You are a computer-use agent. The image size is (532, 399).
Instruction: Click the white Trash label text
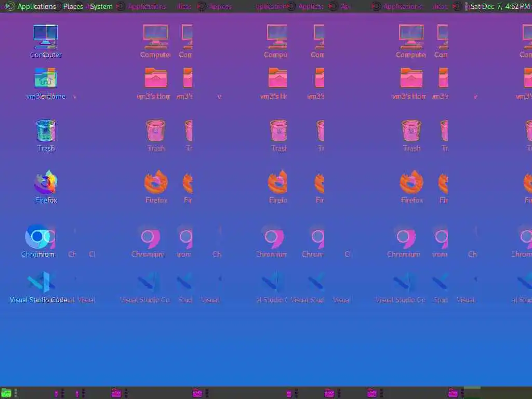(46, 148)
